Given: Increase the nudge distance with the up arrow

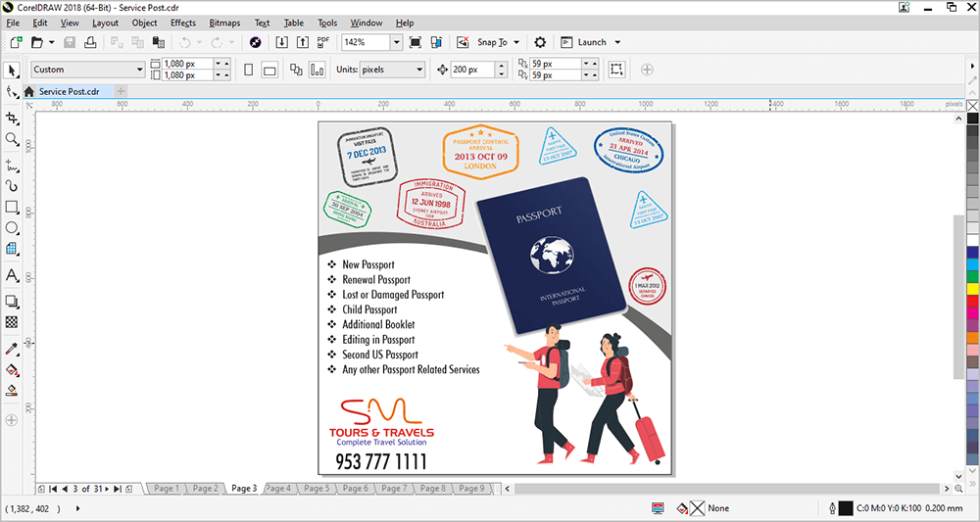Looking at the screenshot, I should 502,66.
